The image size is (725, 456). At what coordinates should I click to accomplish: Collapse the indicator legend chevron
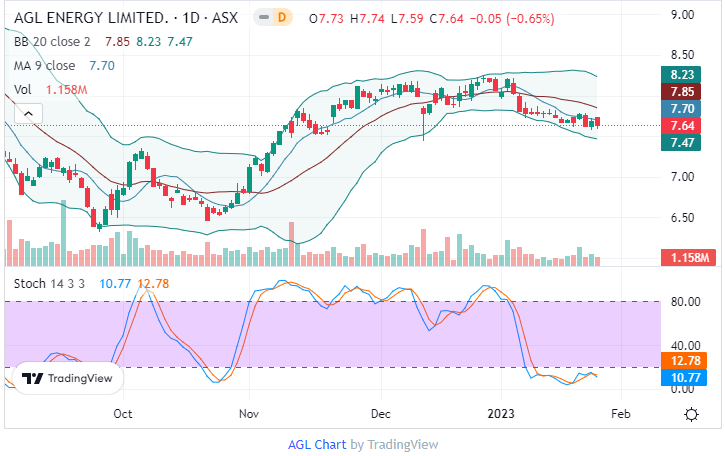[28, 112]
